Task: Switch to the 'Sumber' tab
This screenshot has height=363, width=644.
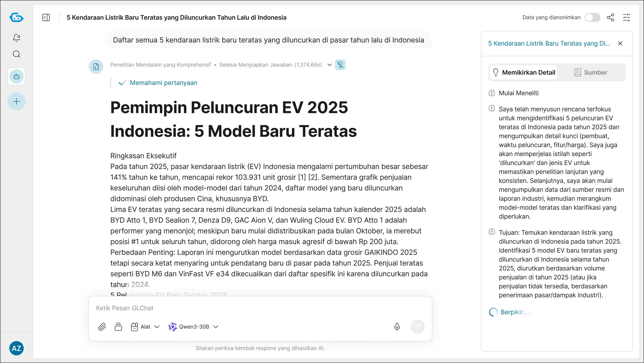Action: [x=595, y=72]
